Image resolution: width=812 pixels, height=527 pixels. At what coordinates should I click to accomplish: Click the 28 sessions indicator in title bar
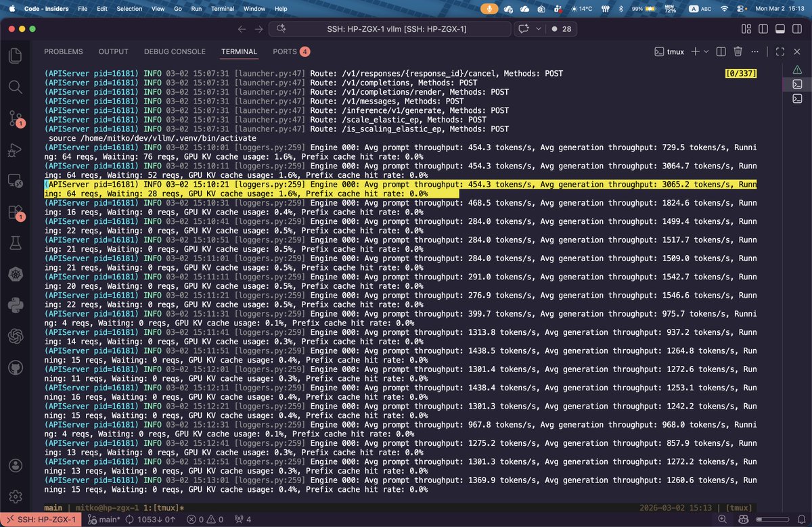562,29
